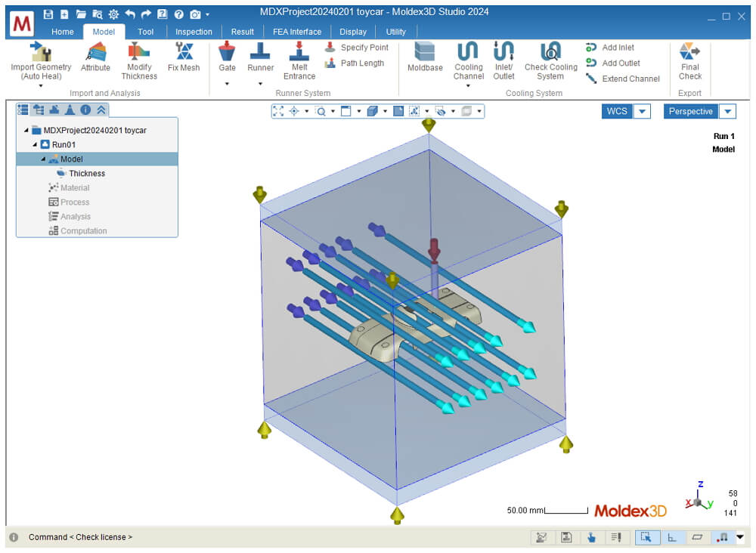Toggle the save-image icon in status bar
The image size is (756, 553).
coord(566,537)
